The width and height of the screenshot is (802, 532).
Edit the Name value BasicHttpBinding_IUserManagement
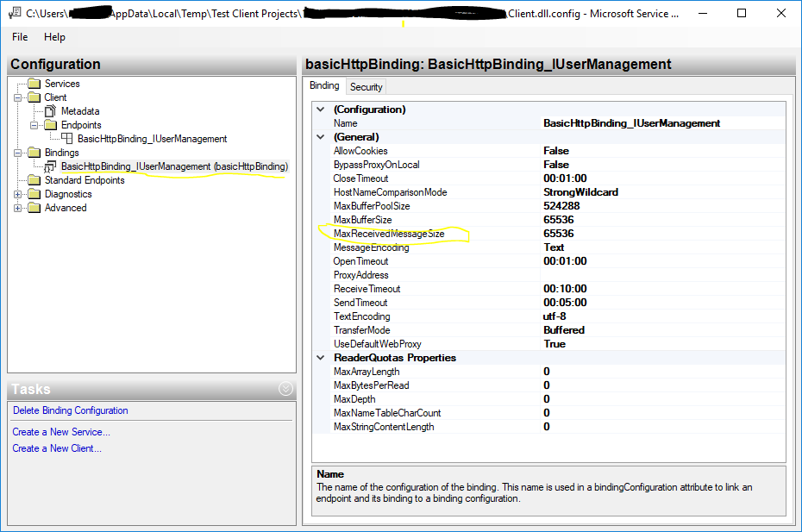coord(663,123)
